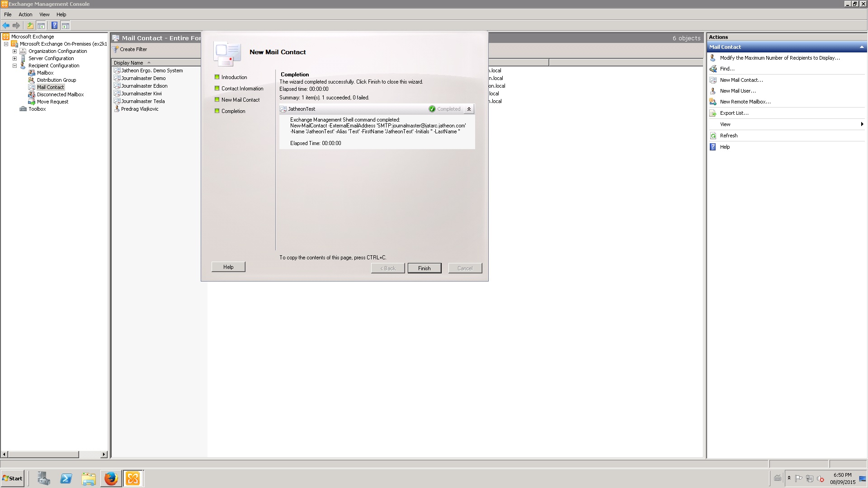Click the Back arrow toolbar icon
This screenshot has height=488, width=868.
(6, 25)
